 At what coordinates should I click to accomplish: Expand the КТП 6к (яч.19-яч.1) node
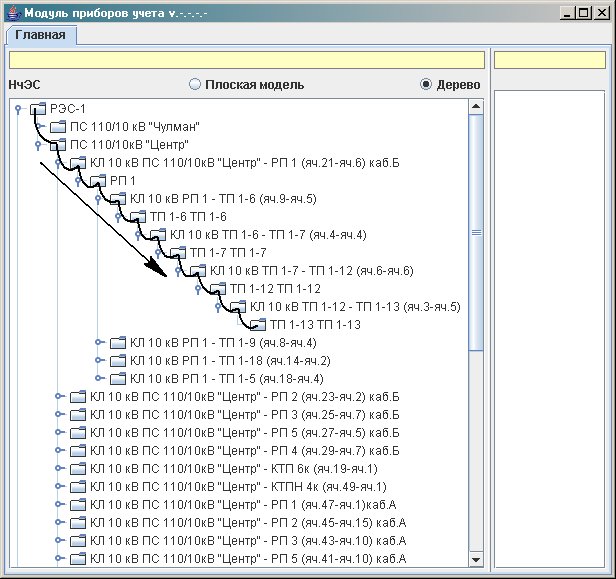coord(59,468)
